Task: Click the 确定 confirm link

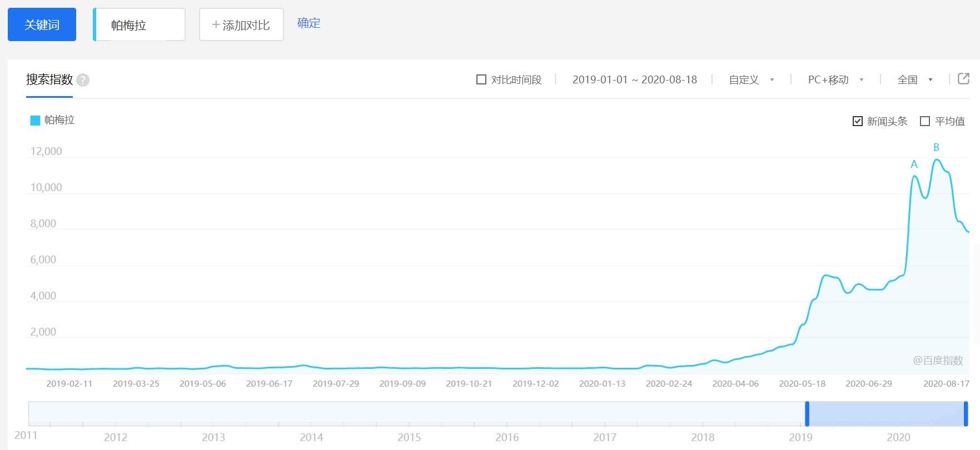Action: [309, 23]
